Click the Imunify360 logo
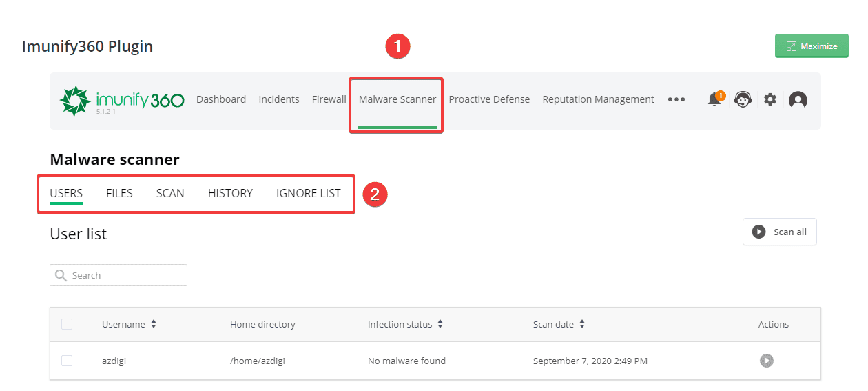The height and width of the screenshot is (391, 868). [x=122, y=101]
